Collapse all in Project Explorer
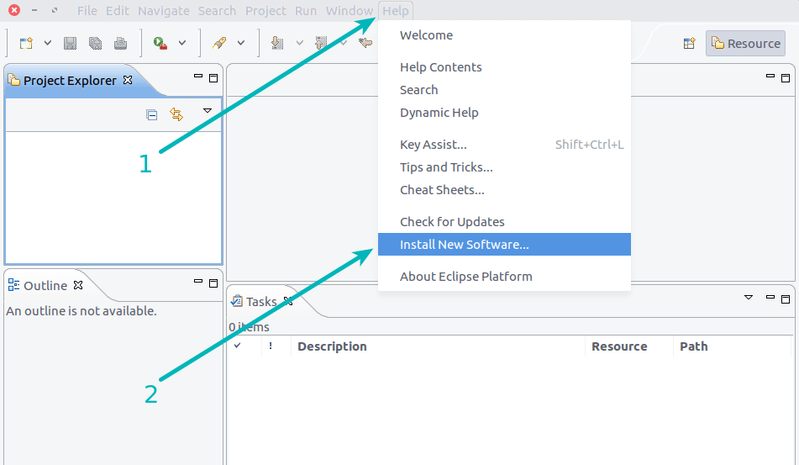Viewport: 799px width, 465px height. 152,114
